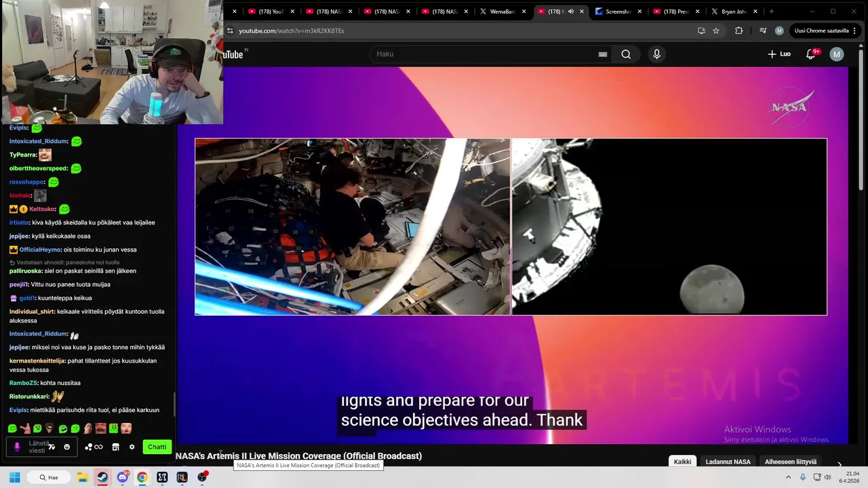
Task: Select the Kaikki filter chip
Action: [x=682, y=462]
